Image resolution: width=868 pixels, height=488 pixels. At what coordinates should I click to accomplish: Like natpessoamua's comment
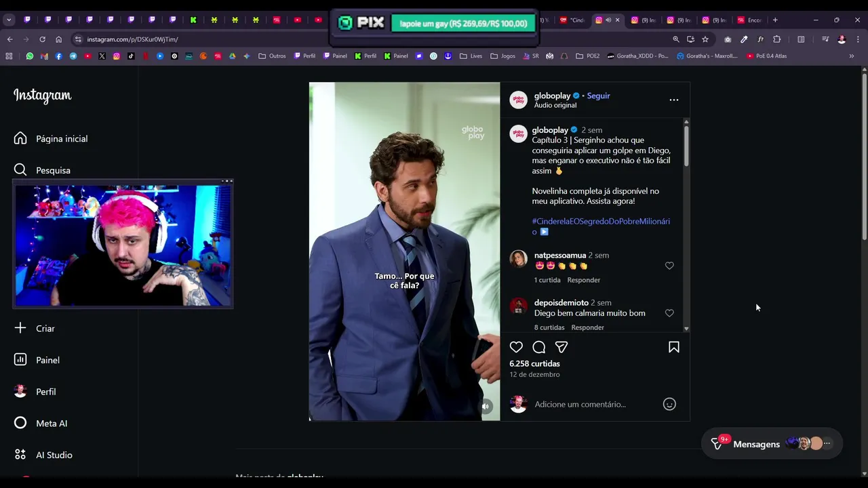[x=669, y=266]
